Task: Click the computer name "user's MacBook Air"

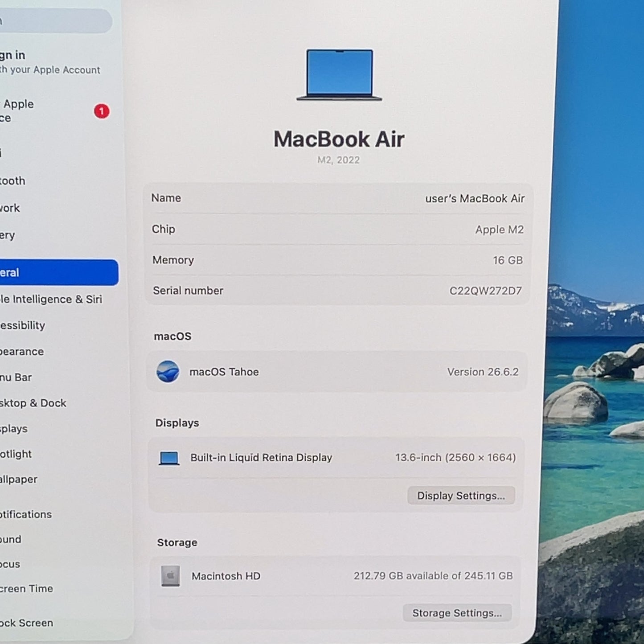Action: pos(475,198)
